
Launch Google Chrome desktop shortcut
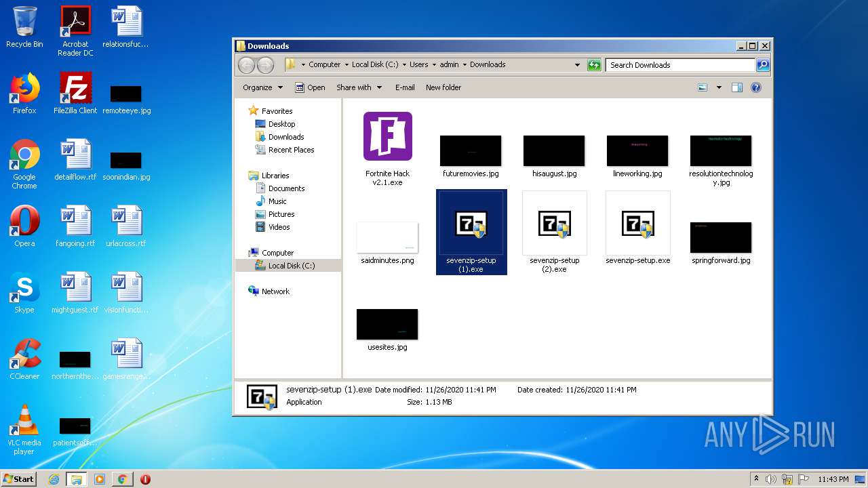click(x=24, y=155)
